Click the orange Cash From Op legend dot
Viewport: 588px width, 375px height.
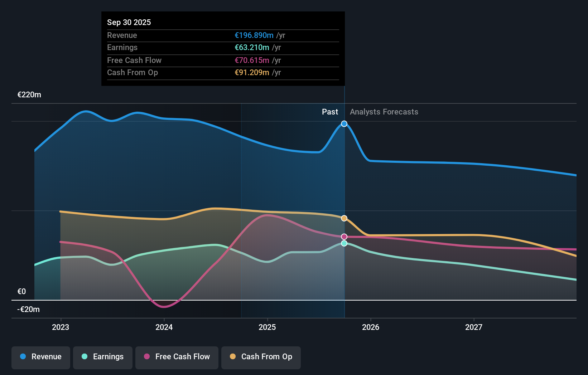[233, 357]
